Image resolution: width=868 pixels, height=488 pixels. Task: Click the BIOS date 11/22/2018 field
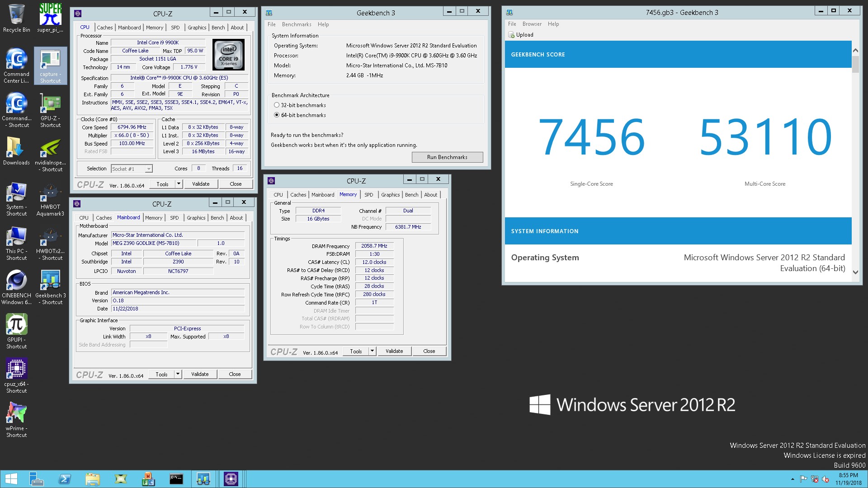pyautogui.click(x=178, y=309)
